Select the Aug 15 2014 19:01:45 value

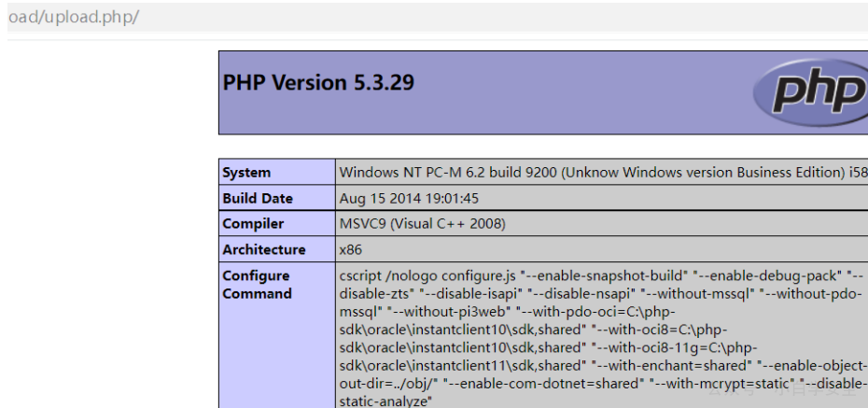click(409, 198)
